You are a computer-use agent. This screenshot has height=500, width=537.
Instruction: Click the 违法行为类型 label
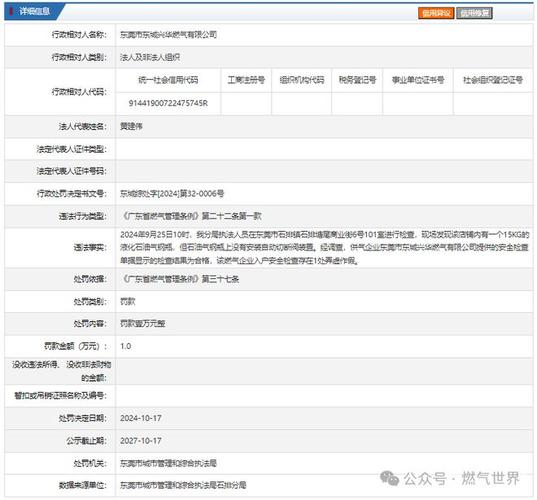(83, 216)
